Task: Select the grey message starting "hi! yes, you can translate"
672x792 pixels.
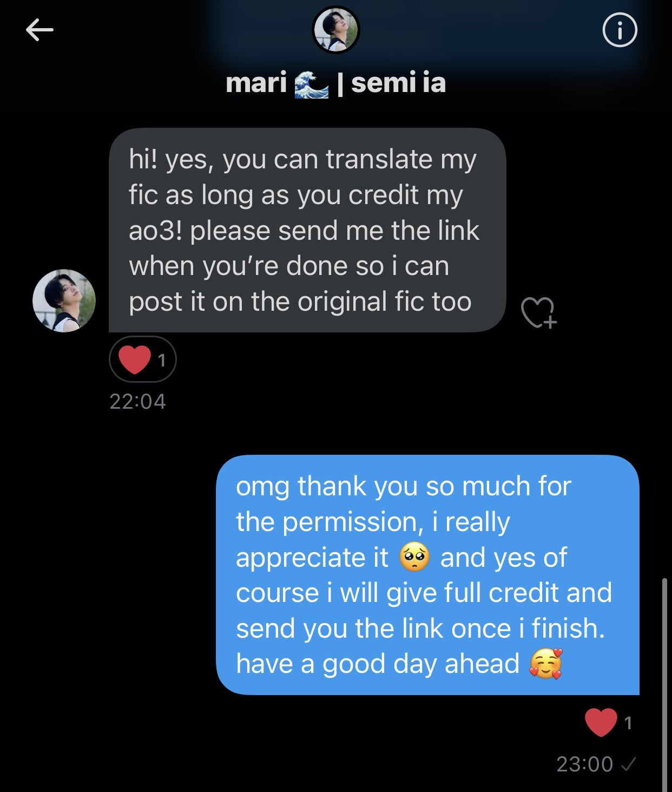Action: coord(307,230)
